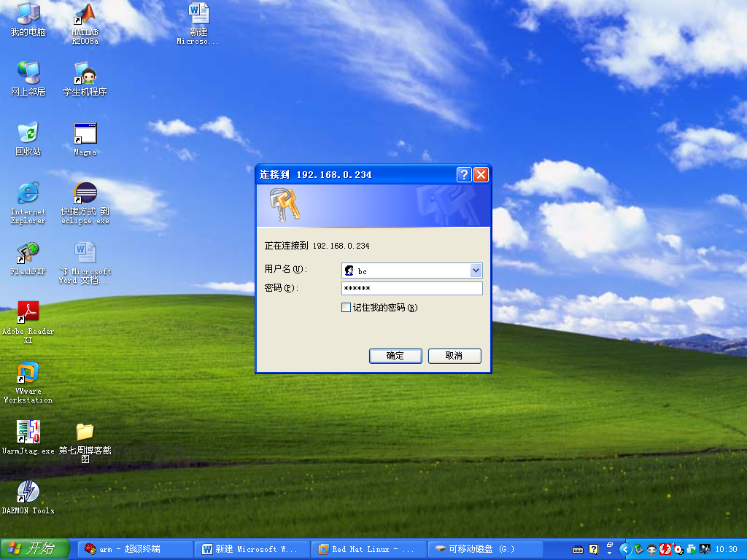Switch to 可移动磁盘 (G:) taskbar window
The width and height of the screenshot is (747, 560).
(484, 549)
